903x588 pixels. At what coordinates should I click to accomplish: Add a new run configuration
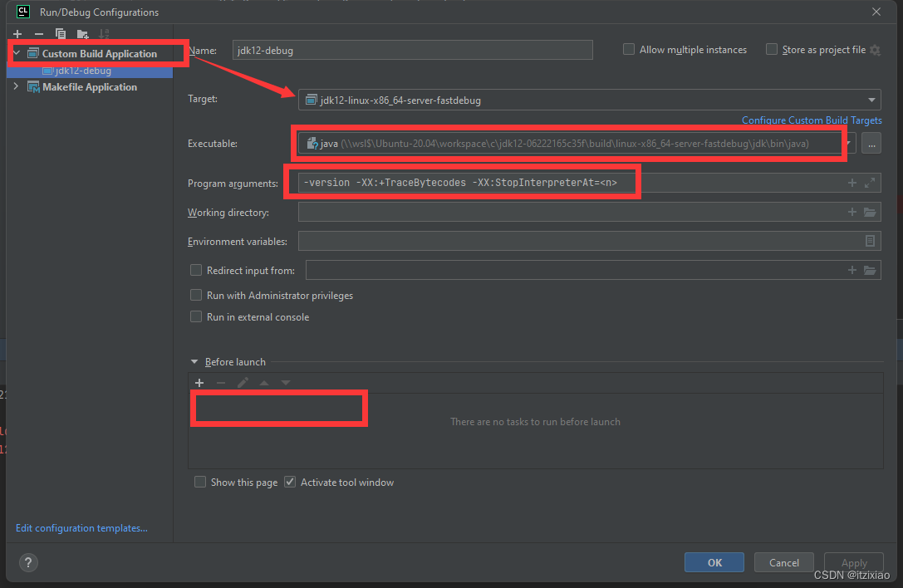click(x=17, y=34)
